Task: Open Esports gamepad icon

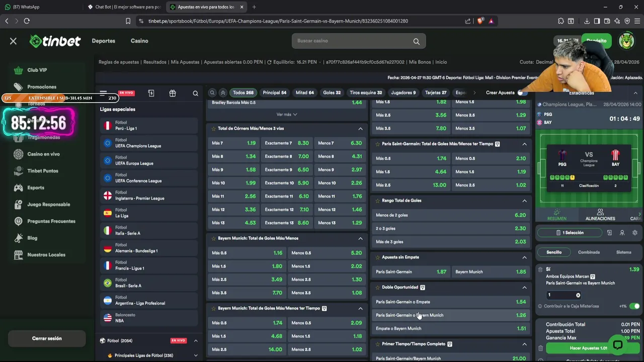Action: point(19,188)
